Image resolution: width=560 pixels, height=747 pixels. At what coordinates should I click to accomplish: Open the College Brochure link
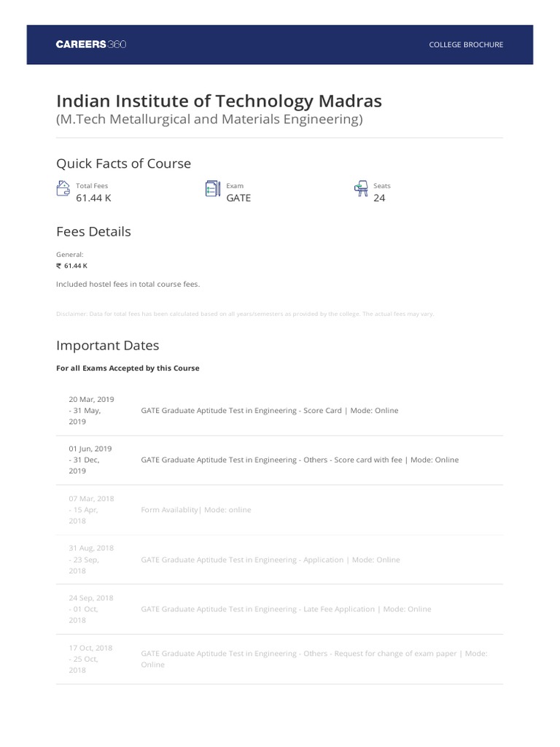tap(466, 44)
